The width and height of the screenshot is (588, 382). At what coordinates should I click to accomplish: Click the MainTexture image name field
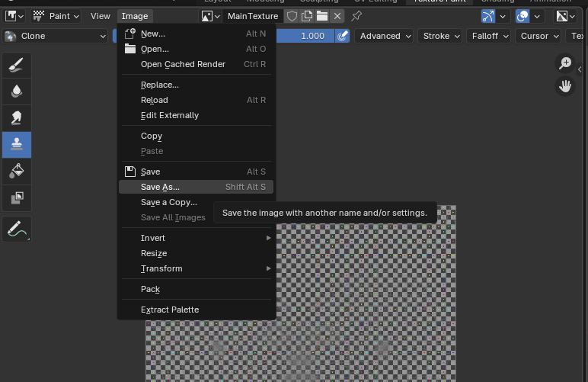point(253,16)
